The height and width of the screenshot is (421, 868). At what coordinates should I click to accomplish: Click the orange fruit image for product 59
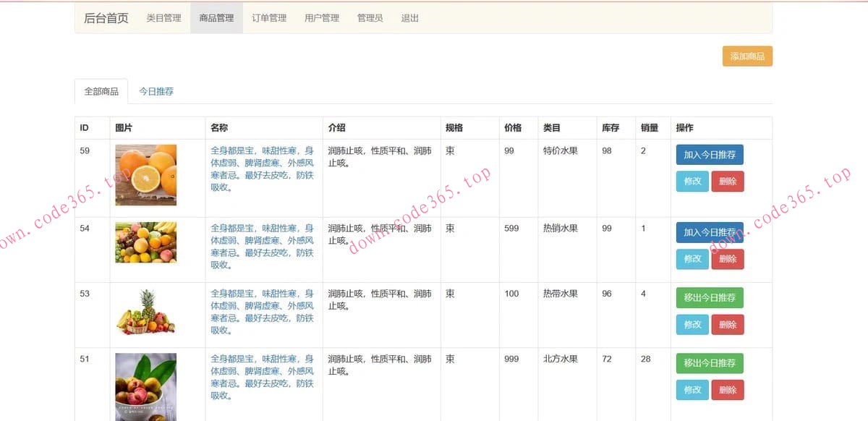point(145,176)
